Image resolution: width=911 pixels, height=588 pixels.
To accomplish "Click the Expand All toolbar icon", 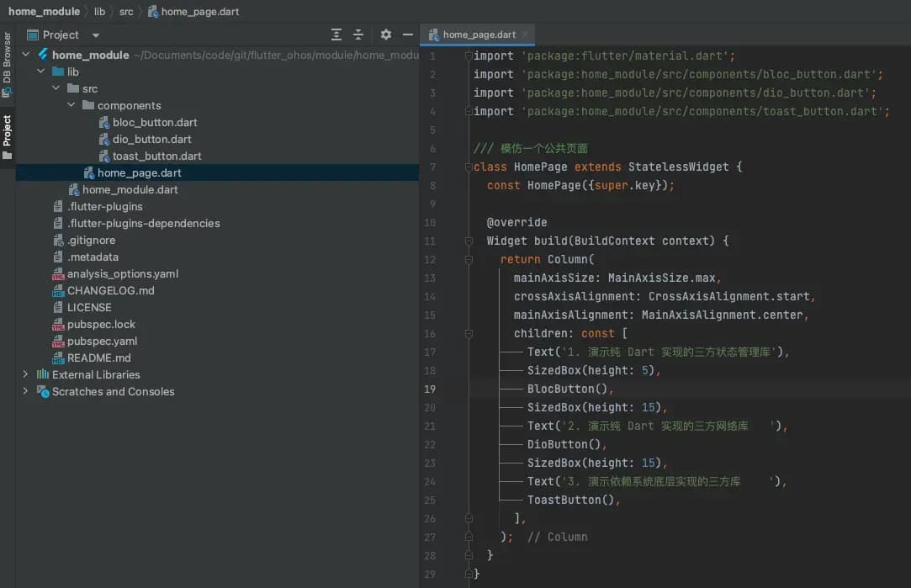I will [336, 34].
